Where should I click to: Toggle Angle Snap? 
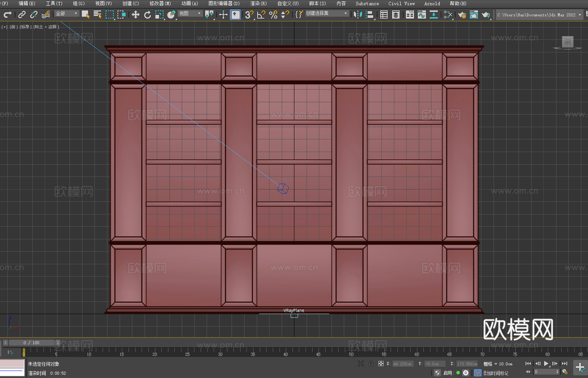tap(261, 14)
